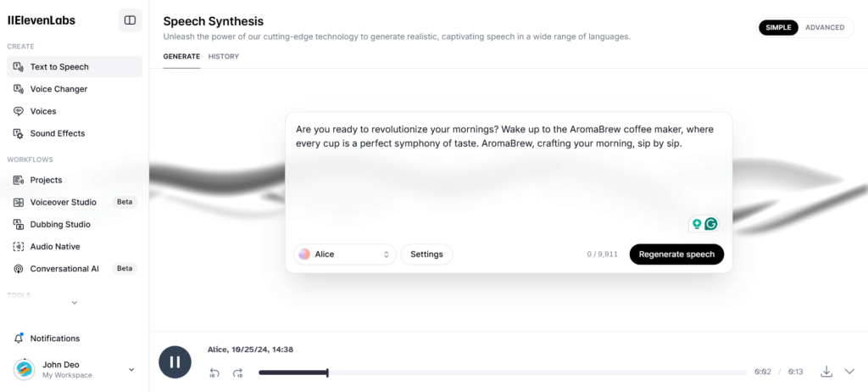Open voice Settings
This screenshot has width=868, height=392.
coord(426,255)
